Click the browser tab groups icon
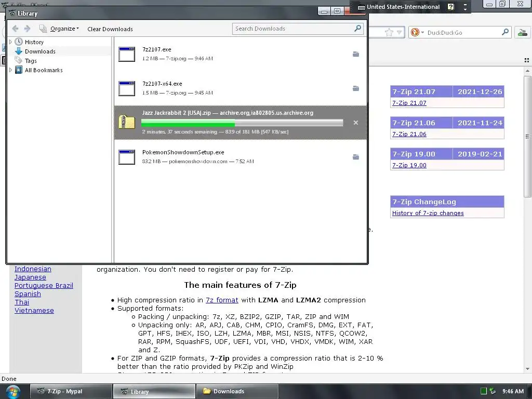532x399 pixels. 527,60
